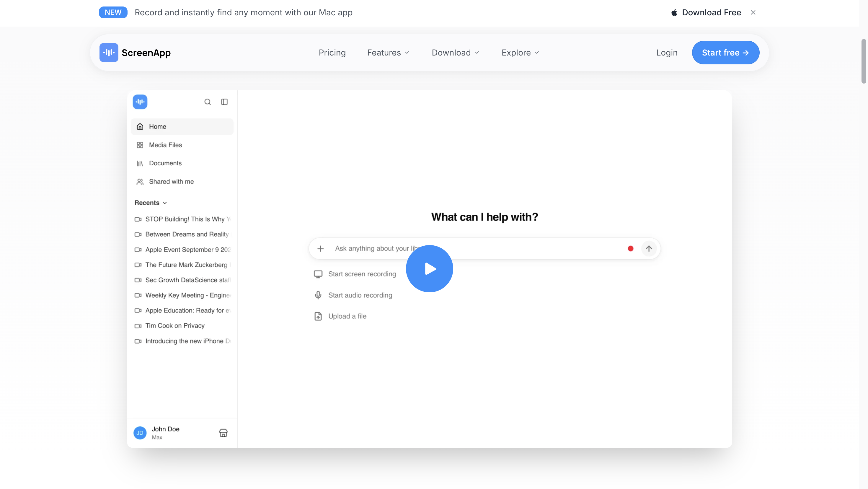Click the Apple logo next to Download Free

[674, 12]
